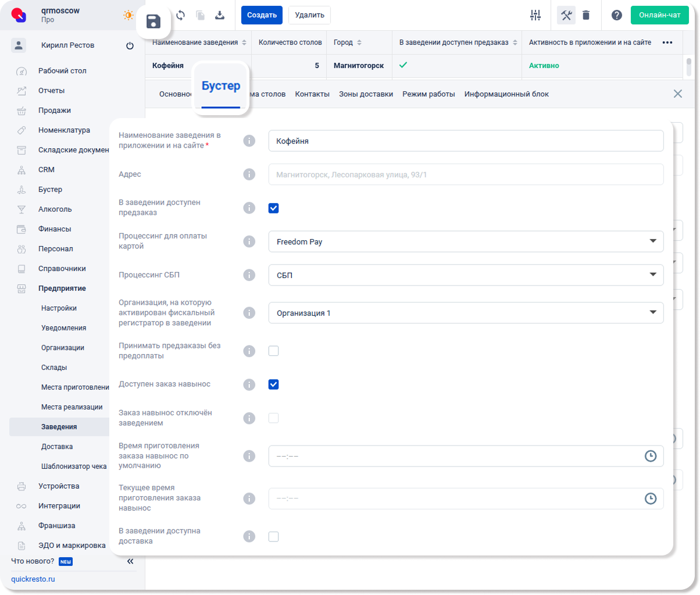The image size is (700, 595).
Task: Open the Freedom Pay processing dropdown
Action: 466,241
